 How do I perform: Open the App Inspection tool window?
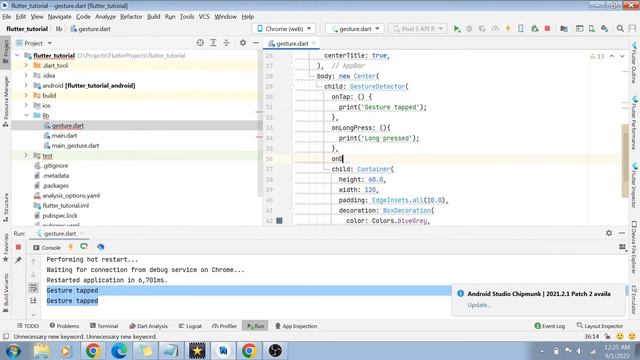tap(296, 326)
